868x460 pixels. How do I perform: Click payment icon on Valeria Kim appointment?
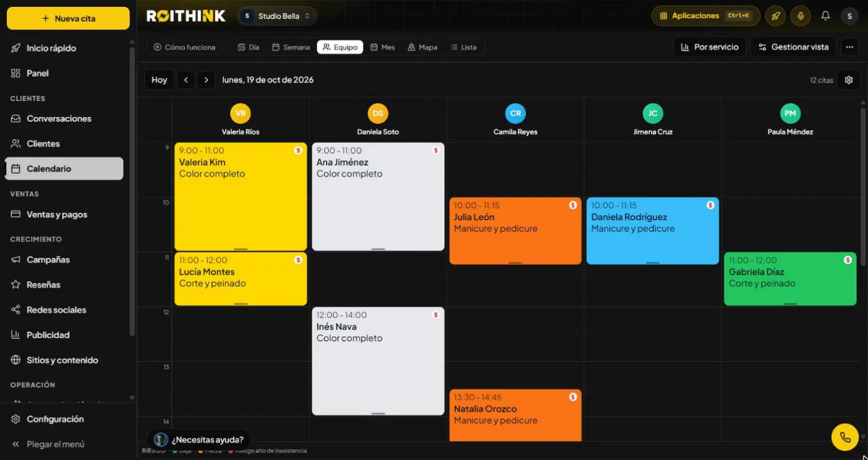point(298,150)
